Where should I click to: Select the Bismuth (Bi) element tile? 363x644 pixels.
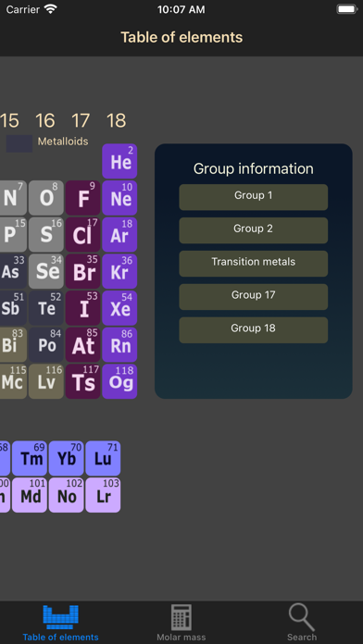(13, 344)
